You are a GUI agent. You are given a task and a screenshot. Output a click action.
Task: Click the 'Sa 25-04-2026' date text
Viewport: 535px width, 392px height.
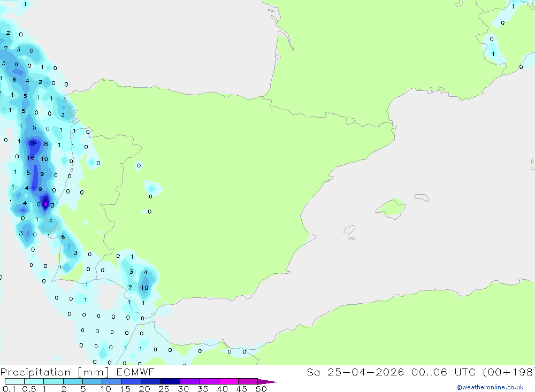click(355, 372)
